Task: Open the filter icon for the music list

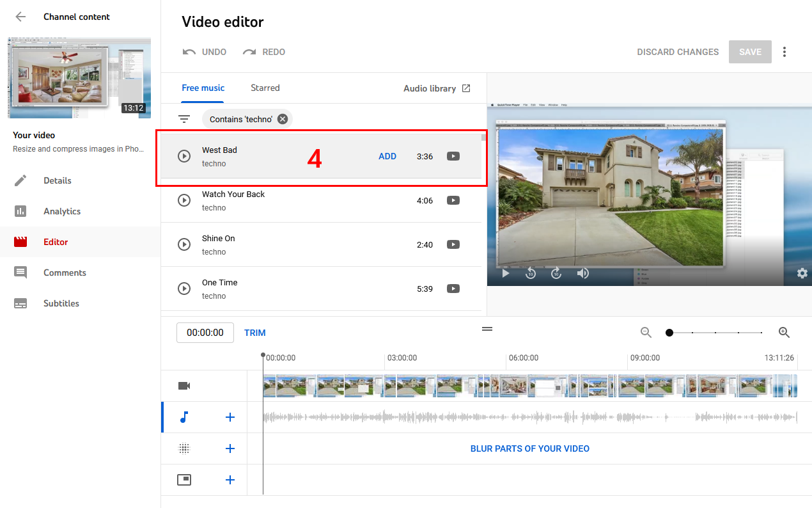Action: (184, 119)
